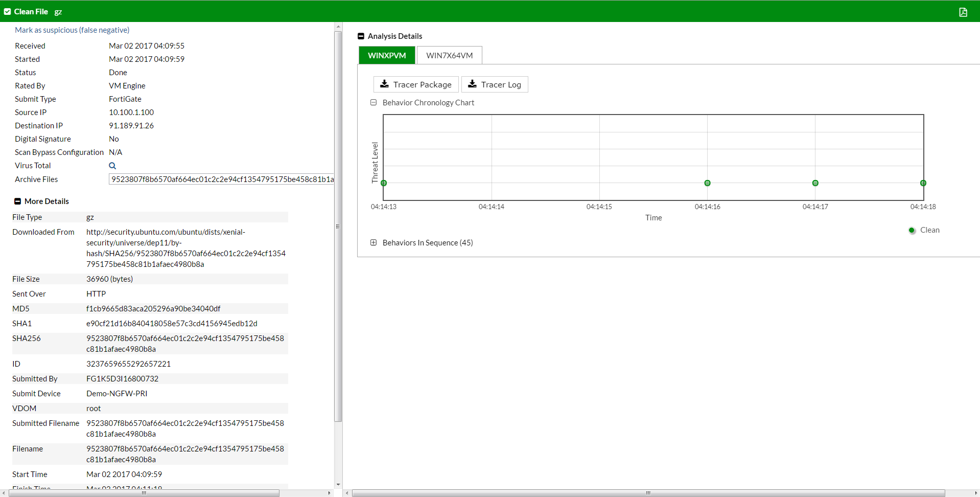Click the ID value 3237659655292657221
This screenshot has width=980, height=497.
[128, 364]
